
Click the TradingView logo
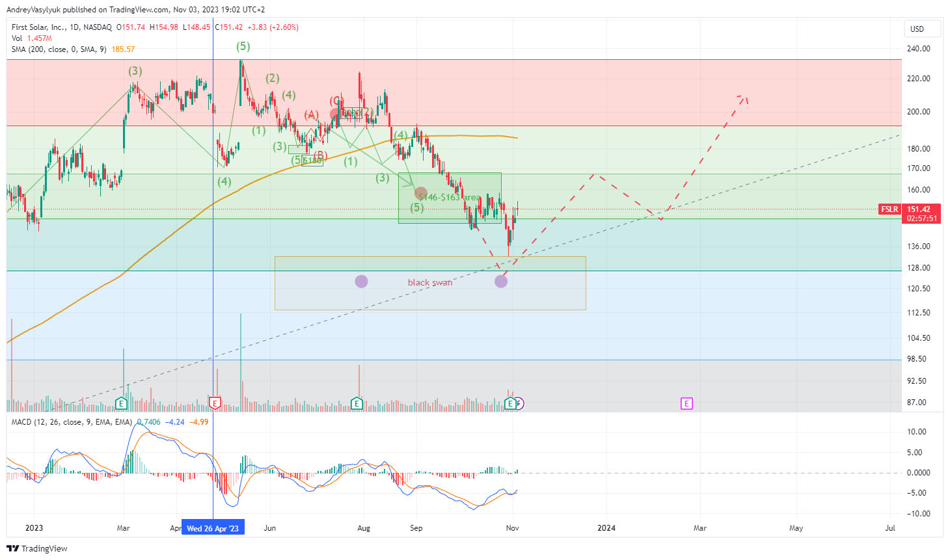37,548
